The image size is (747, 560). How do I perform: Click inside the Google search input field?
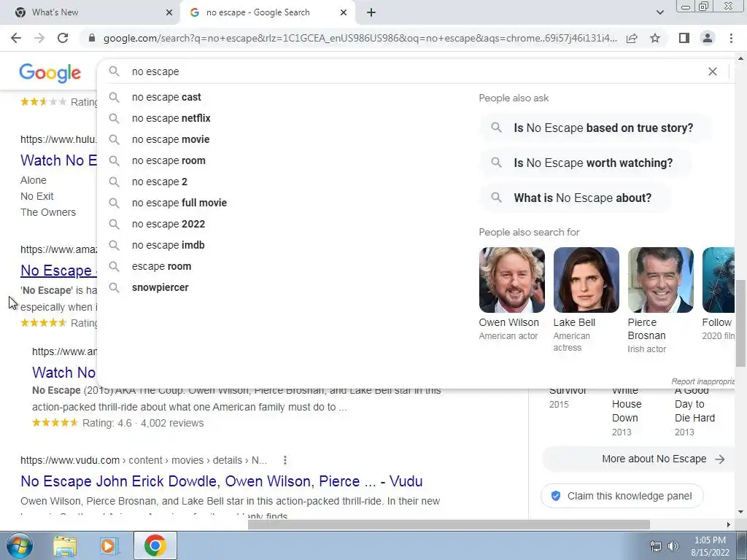click(x=414, y=71)
